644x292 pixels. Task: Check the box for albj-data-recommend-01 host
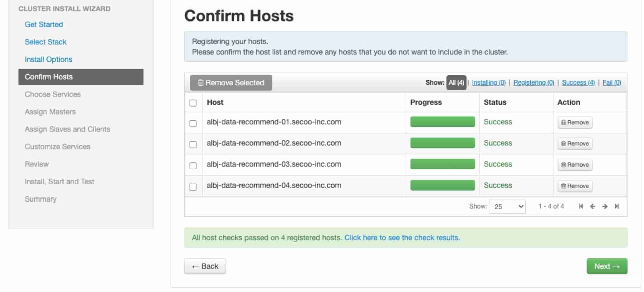click(x=193, y=123)
